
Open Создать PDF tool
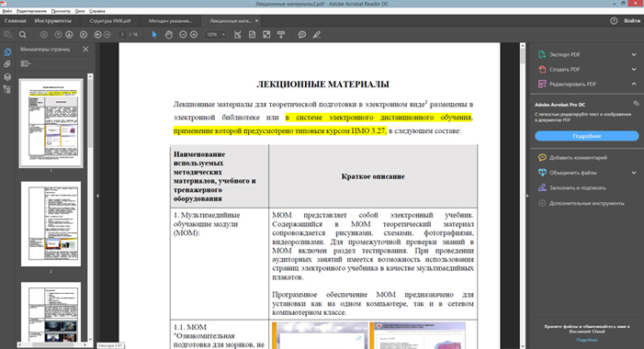[565, 70]
